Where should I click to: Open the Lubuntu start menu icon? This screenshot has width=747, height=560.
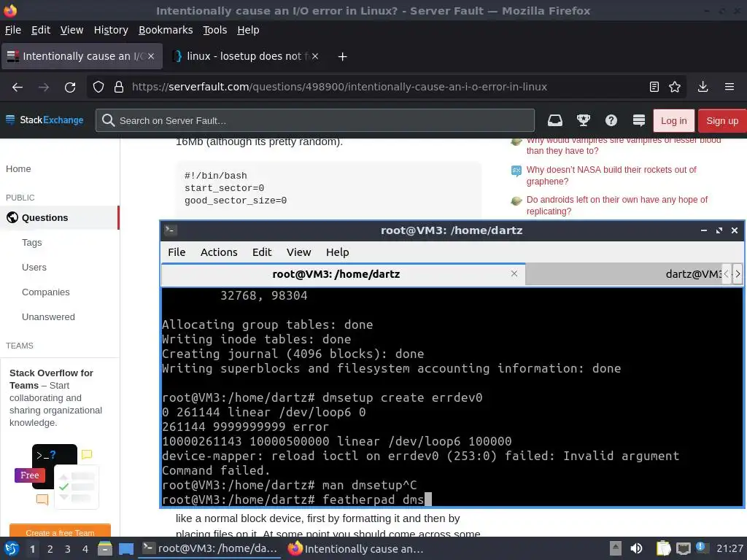pos(12,548)
